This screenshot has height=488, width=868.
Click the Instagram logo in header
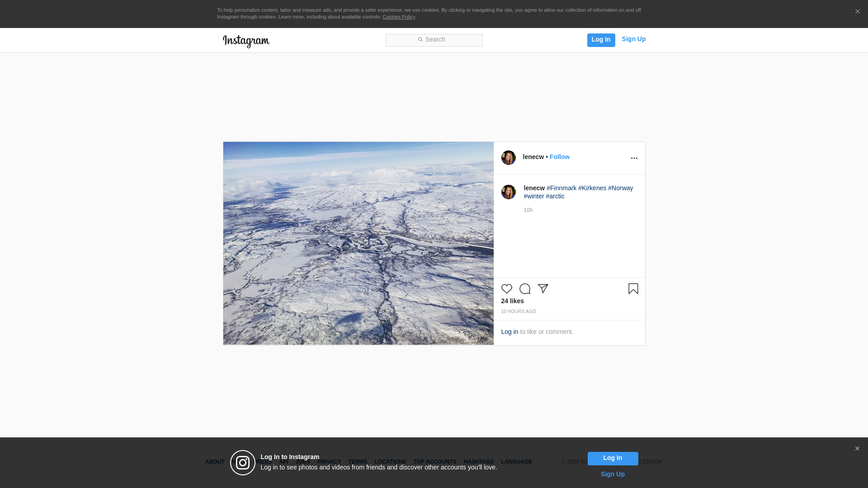(x=246, y=41)
